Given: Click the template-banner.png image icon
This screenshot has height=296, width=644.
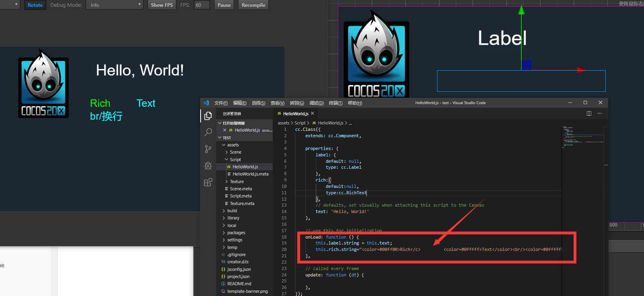Looking at the screenshot, I should (223, 291).
